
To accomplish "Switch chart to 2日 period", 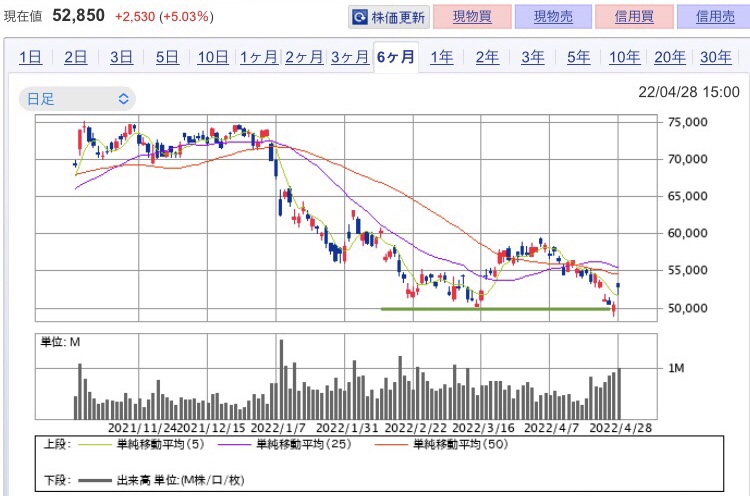I will (x=76, y=57).
